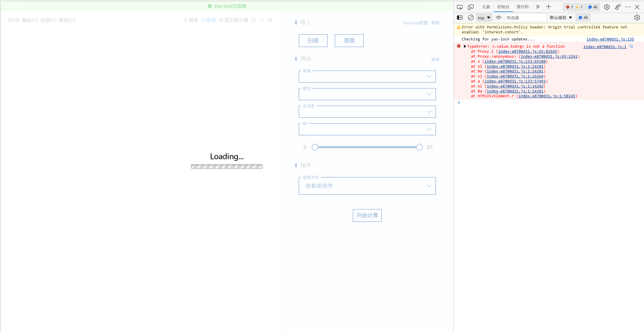This screenshot has height=332, width=644.
Task: Open the console sidebar drawer icon
Action: tap(460, 18)
